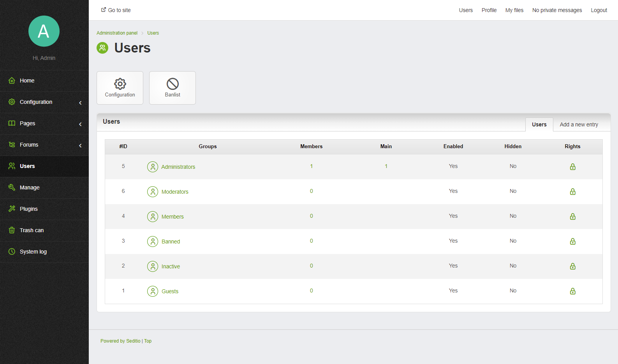Open Configuration tile with gear icon
The image size is (618, 364).
120,88
